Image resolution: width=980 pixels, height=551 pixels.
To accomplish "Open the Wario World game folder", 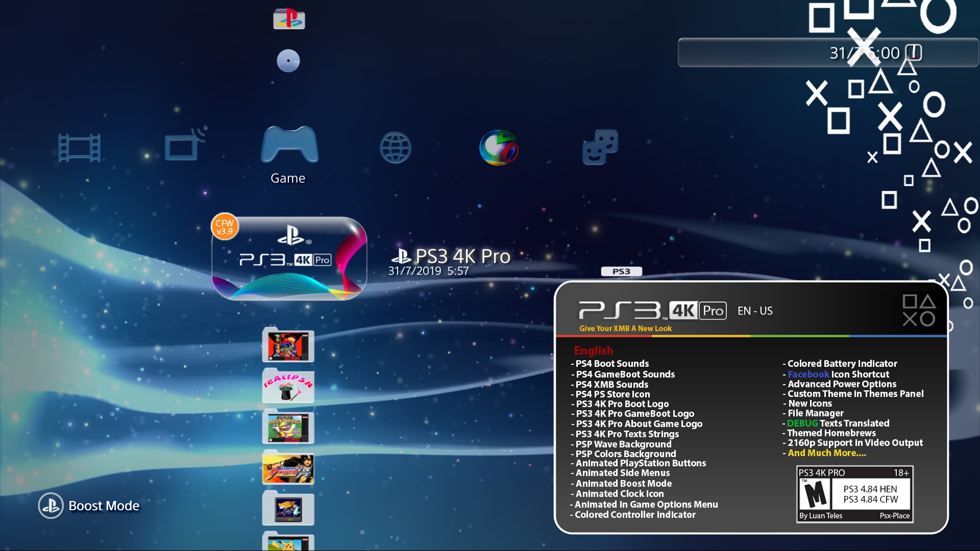I will click(288, 427).
